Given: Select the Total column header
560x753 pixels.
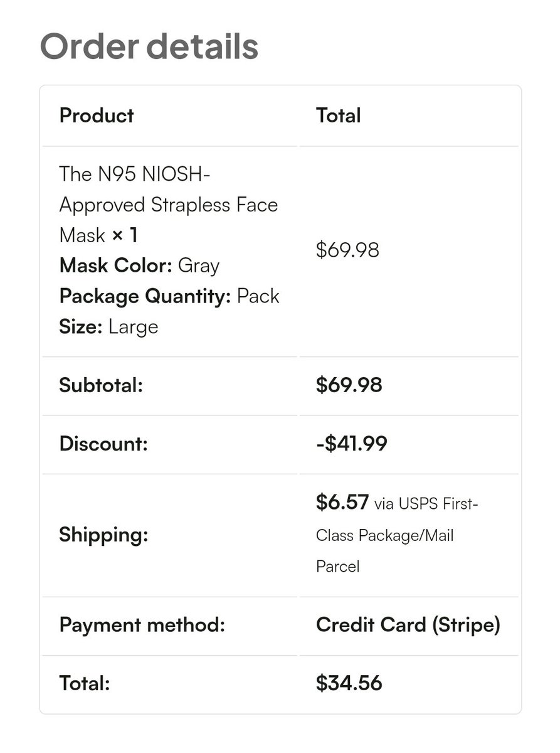Looking at the screenshot, I should tap(339, 115).
